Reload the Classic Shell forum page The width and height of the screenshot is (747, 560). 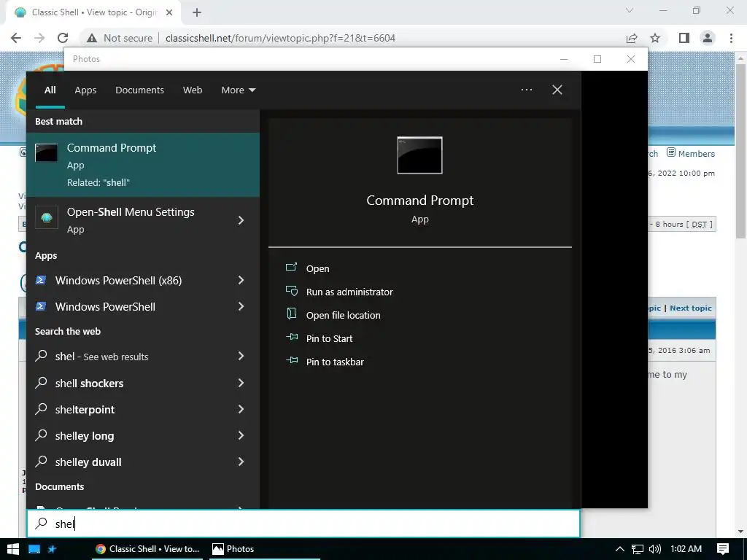[63, 38]
